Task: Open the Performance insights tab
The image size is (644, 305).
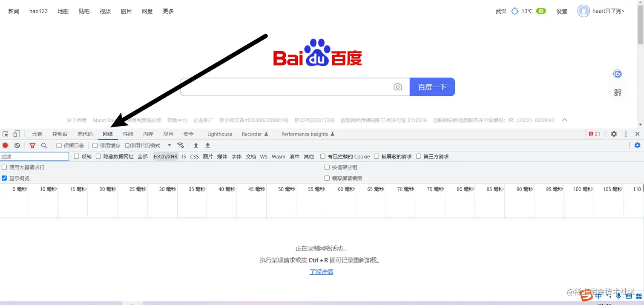Action: [x=308, y=134]
